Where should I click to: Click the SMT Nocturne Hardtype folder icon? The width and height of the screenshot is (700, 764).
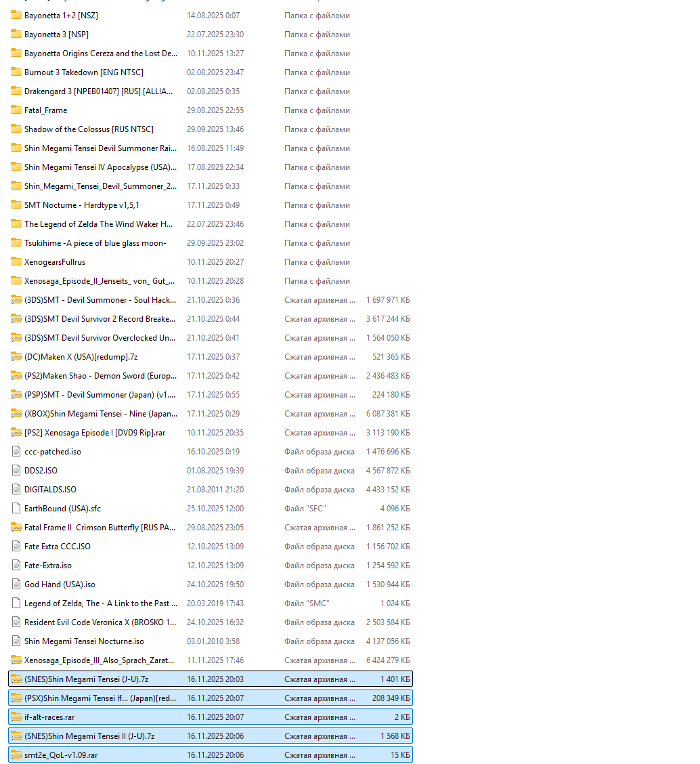point(16,205)
